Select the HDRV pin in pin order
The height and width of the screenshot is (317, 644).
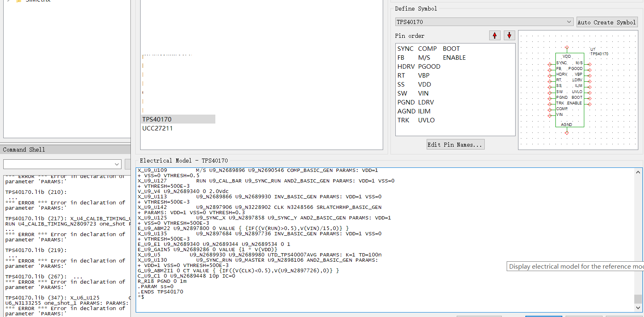click(406, 67)
